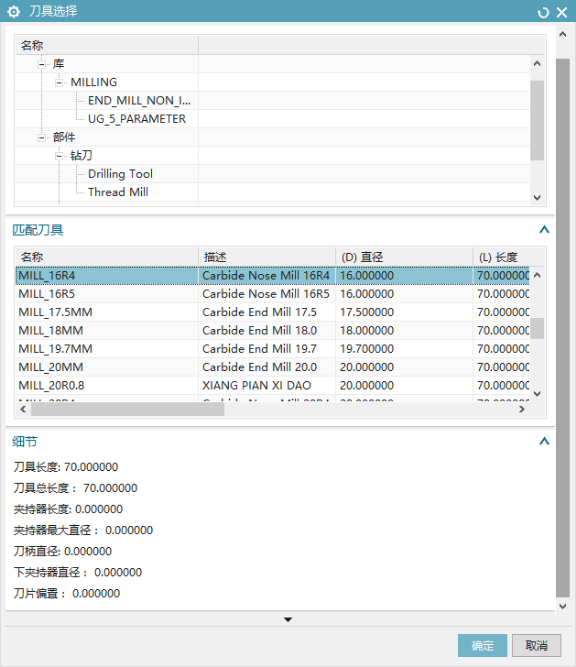
Task: Select the MILL_20R0.8 tool row
Action: coord(272,385)
